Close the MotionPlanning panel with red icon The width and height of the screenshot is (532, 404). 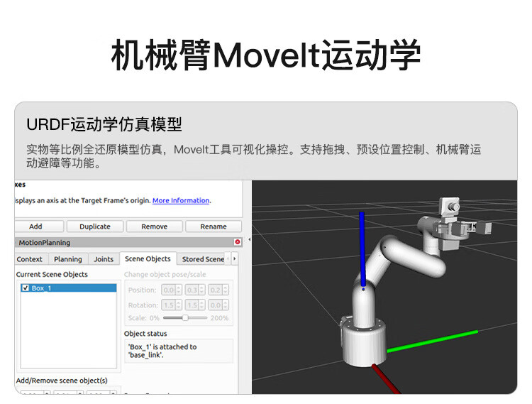coord(238,241)
